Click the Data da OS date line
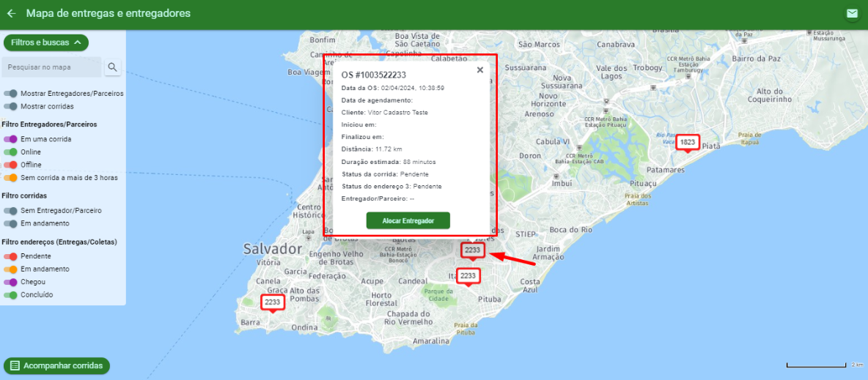Viewport: 868px width, 380px height. (x=393, y=88)
